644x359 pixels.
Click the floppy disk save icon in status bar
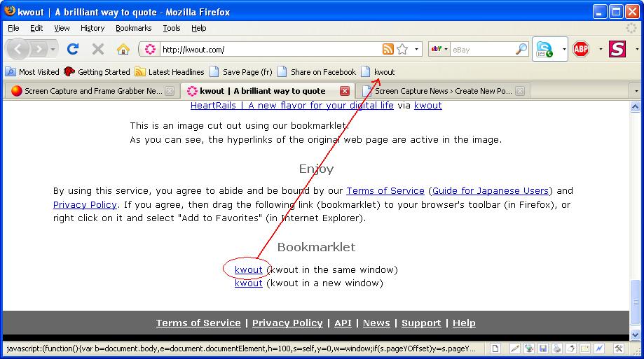(x=543, y=349)
